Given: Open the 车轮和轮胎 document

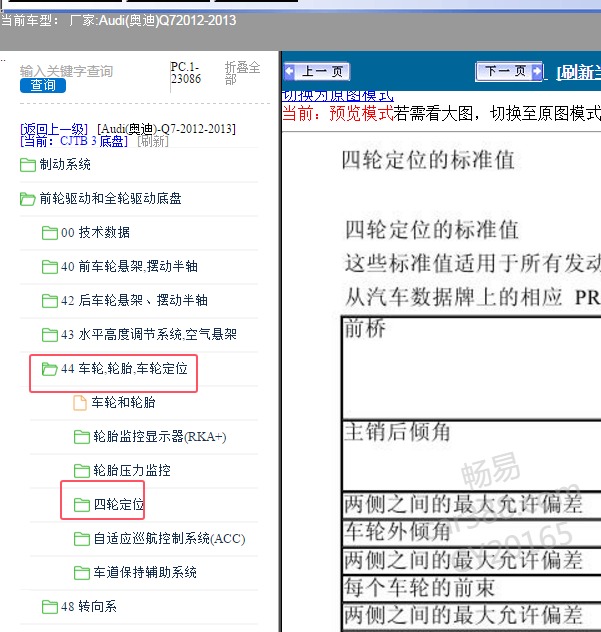Looking at the screenshot, I should point(123,402).
